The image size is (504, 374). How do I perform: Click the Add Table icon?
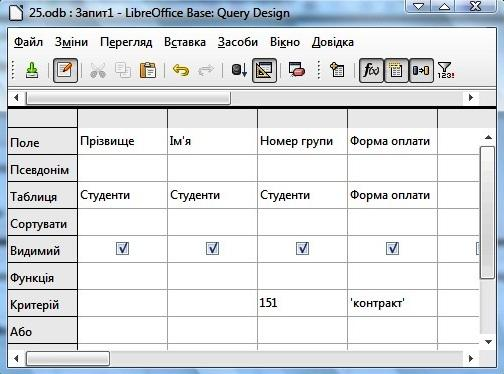tap(337, 70)
